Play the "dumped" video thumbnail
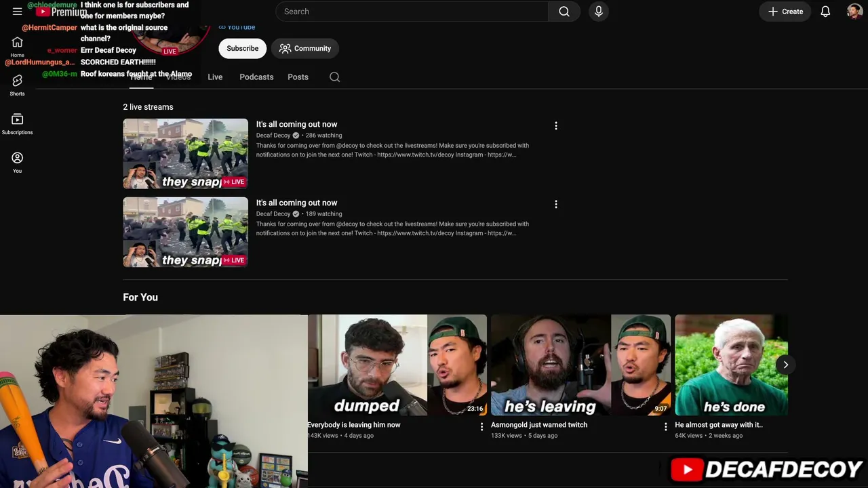Screen dimensions: 868x488 point(397,365)
